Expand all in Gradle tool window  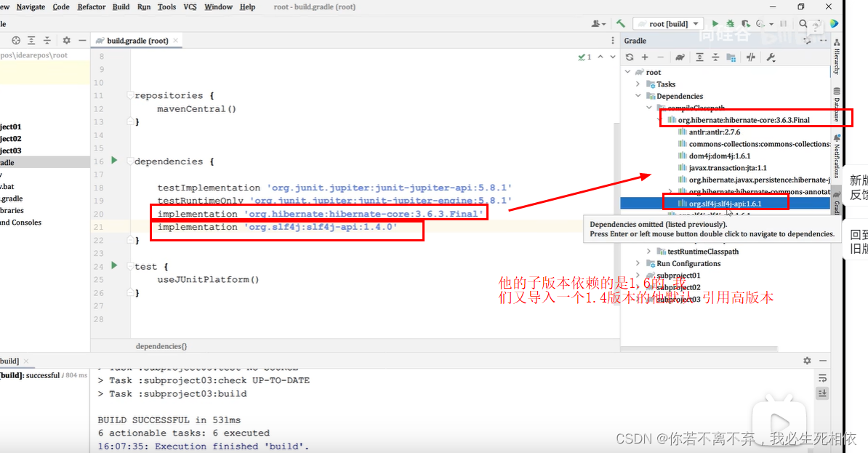tap(700, 57)
